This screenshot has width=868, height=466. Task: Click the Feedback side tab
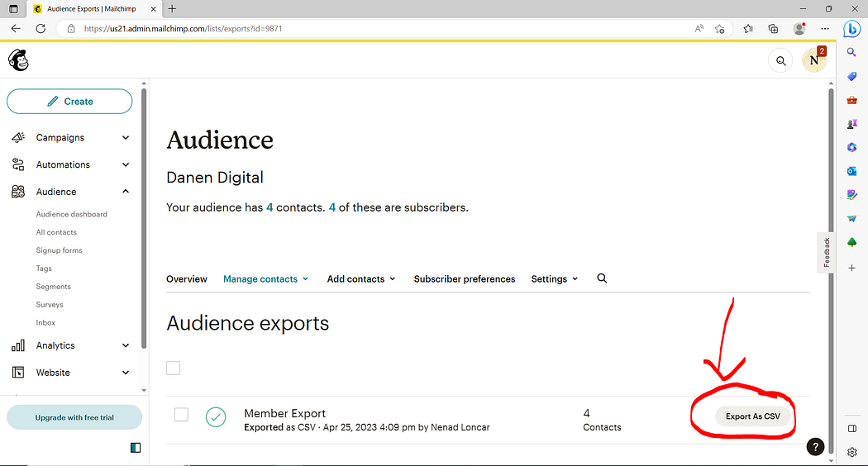point(826,252)
